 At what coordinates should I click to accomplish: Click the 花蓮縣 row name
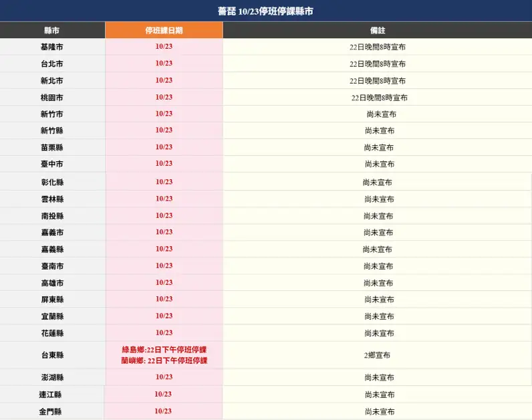53,333
